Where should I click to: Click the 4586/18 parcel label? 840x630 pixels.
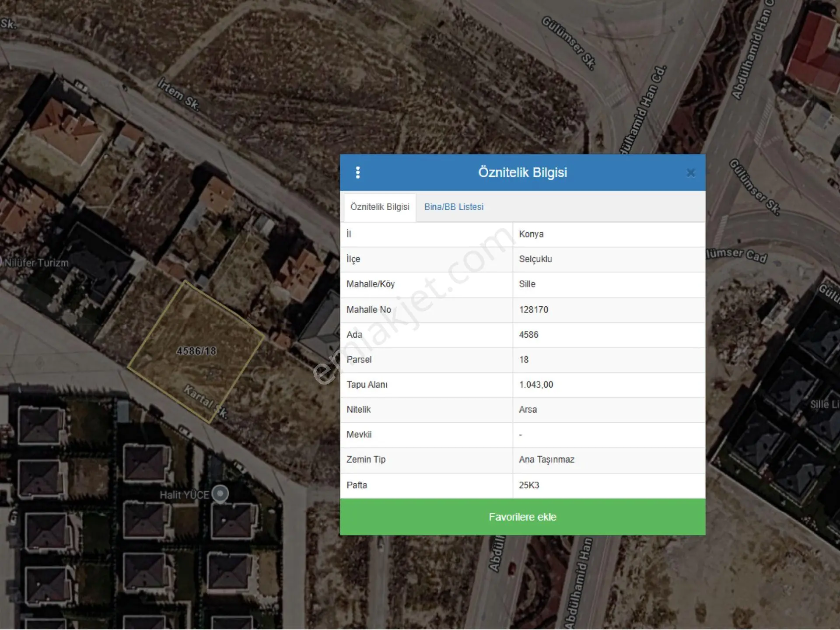coord(196,351)
